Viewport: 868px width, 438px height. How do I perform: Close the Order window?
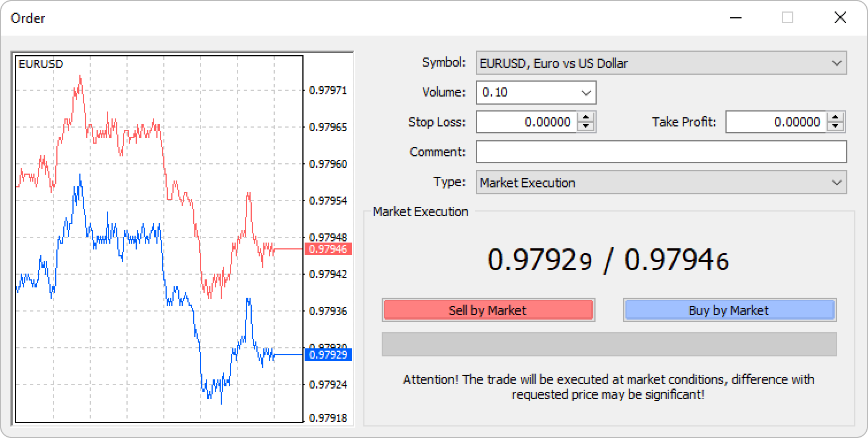point(840,18)
